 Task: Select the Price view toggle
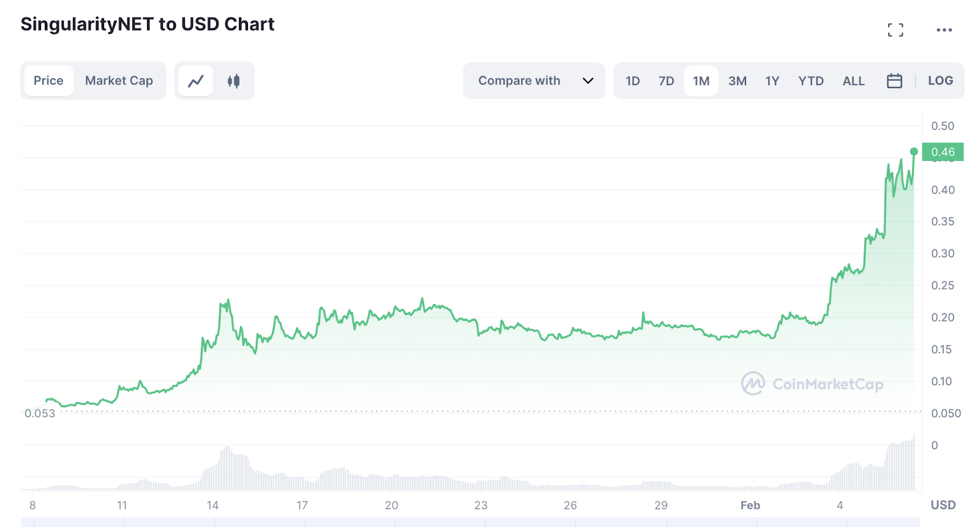48,81
